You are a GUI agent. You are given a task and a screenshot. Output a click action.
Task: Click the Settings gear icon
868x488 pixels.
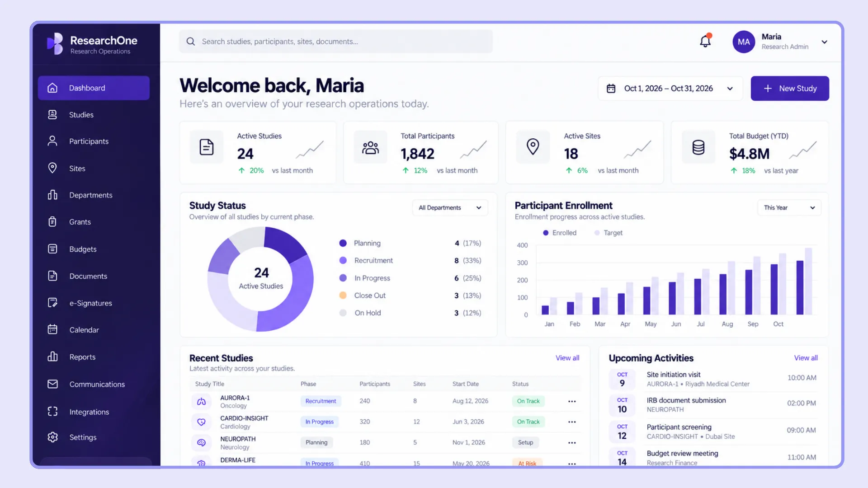click(52, 437)
